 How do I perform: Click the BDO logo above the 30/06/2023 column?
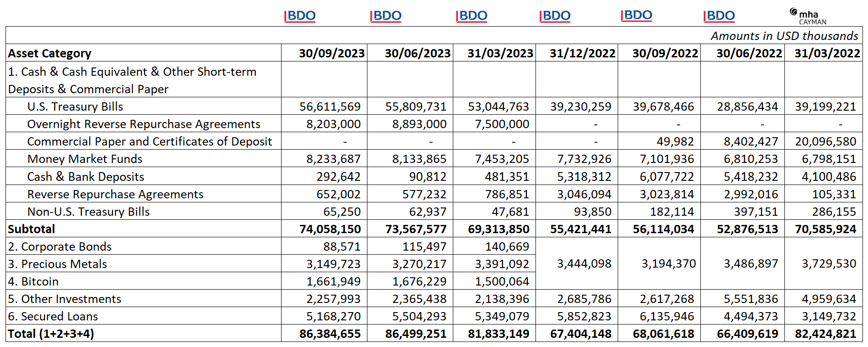tap(386, 16)
